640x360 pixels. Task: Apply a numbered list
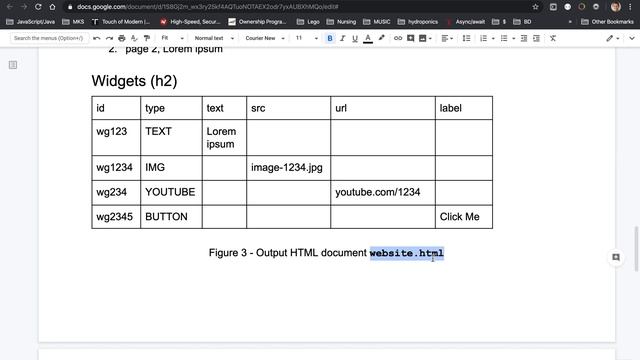[483, 38]
